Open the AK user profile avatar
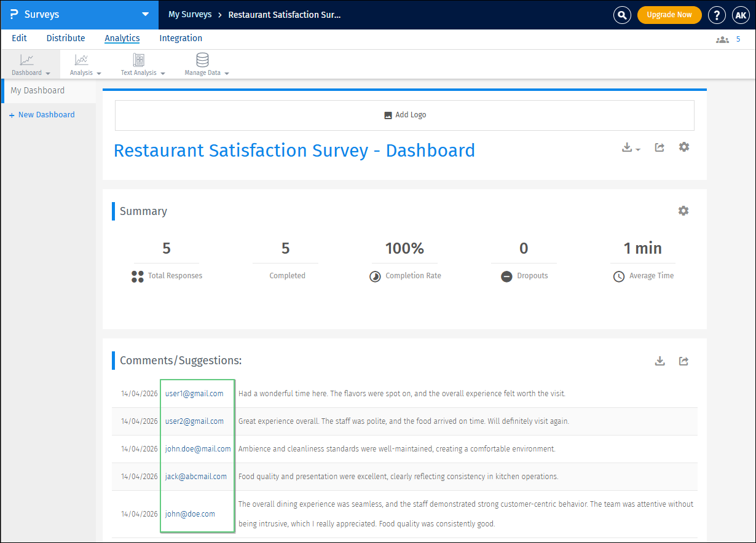The height and width of the screenshot is (543, 756). coord(741,15)
